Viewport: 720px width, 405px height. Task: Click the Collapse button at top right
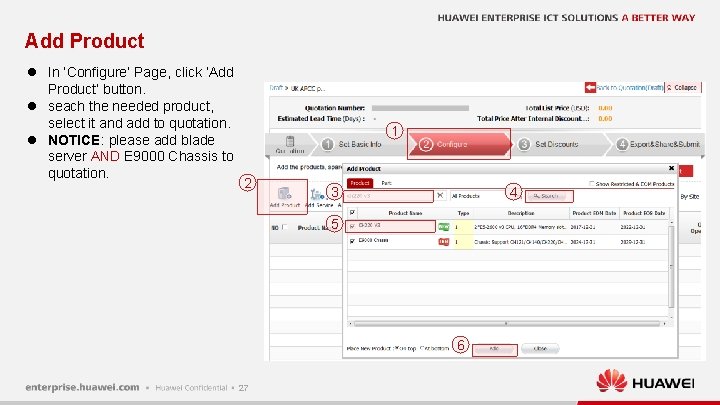(683, 87)
